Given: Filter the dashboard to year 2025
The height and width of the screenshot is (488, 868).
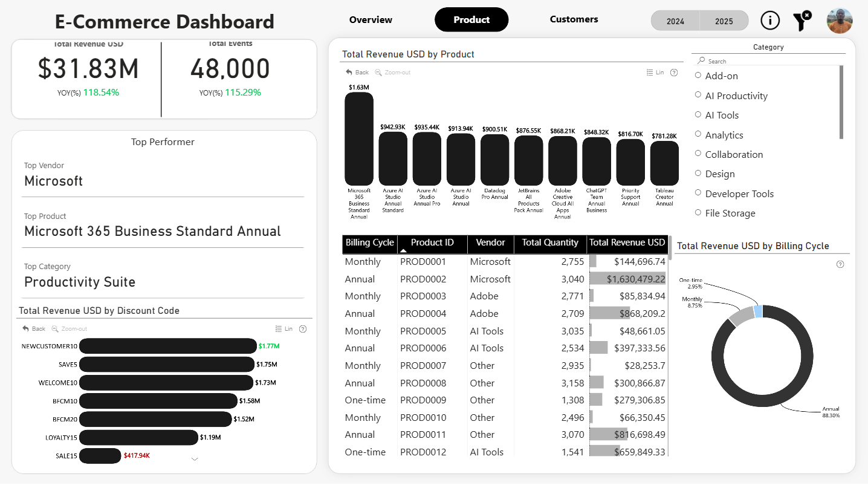Looking at the screenshot, I should pos(724,21).
